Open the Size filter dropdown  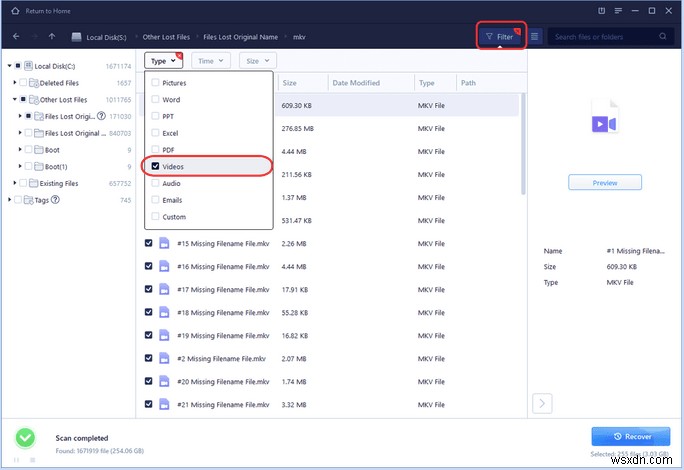click(257, 60)
